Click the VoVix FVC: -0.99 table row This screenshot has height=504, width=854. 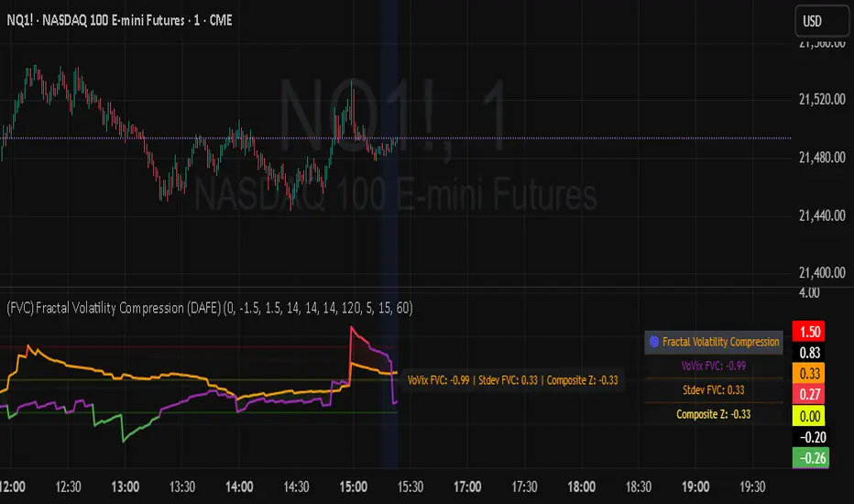[x=714, y=367]
